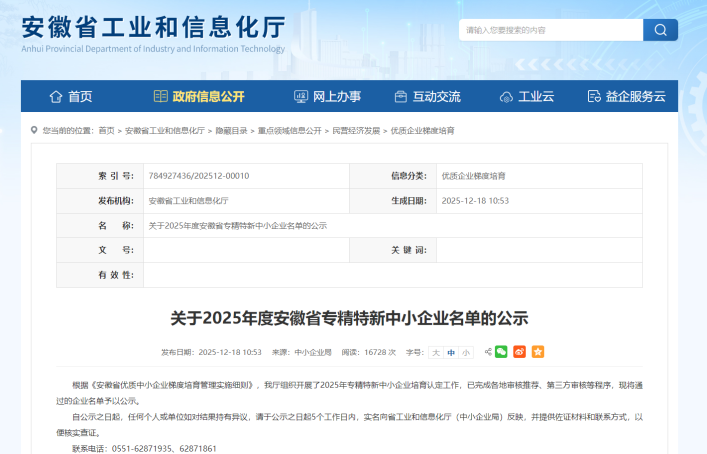
Task: Share article to Weibo icon
Action: pyautogui.click(x=520, y=352)
